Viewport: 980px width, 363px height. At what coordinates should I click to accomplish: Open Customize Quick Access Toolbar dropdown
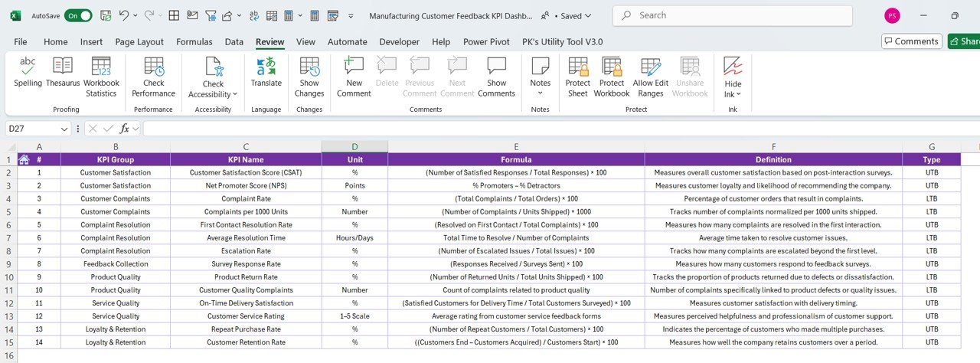coord(351,15)
